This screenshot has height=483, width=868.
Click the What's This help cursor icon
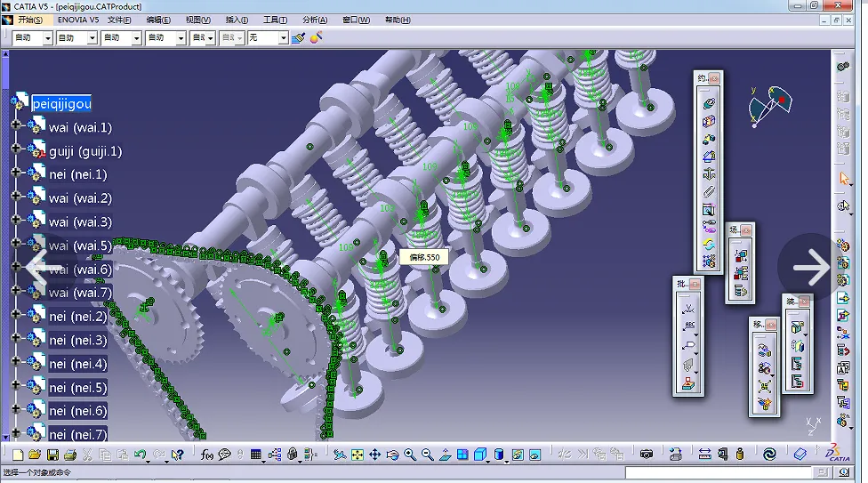tap(177, 455)
